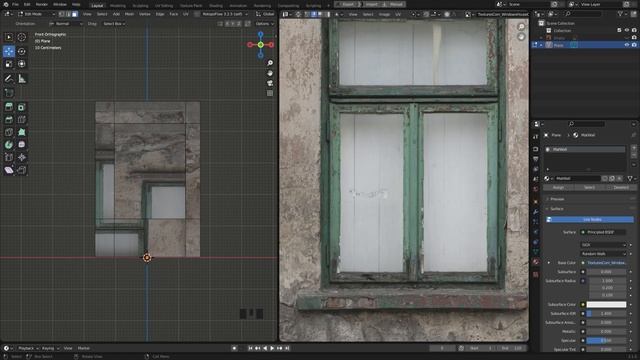
Task: Select the Shear tool
Action: (x=9, y=170)
